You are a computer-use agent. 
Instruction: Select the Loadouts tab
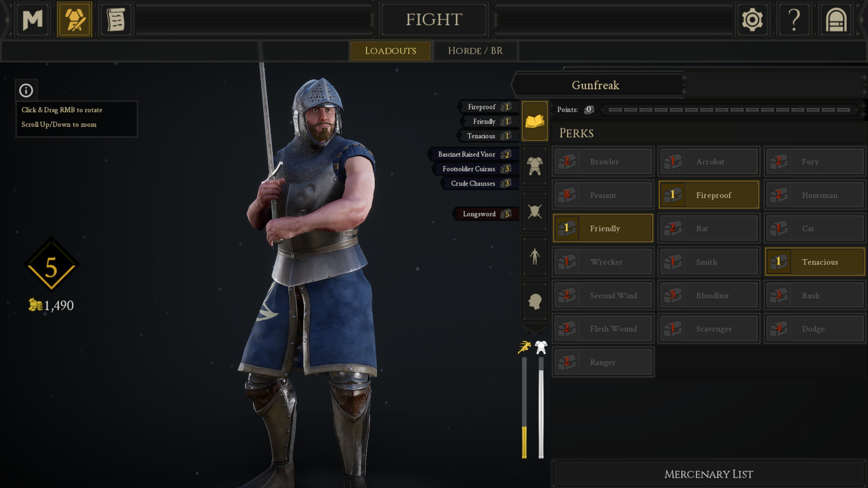click(x=391, y=51)
